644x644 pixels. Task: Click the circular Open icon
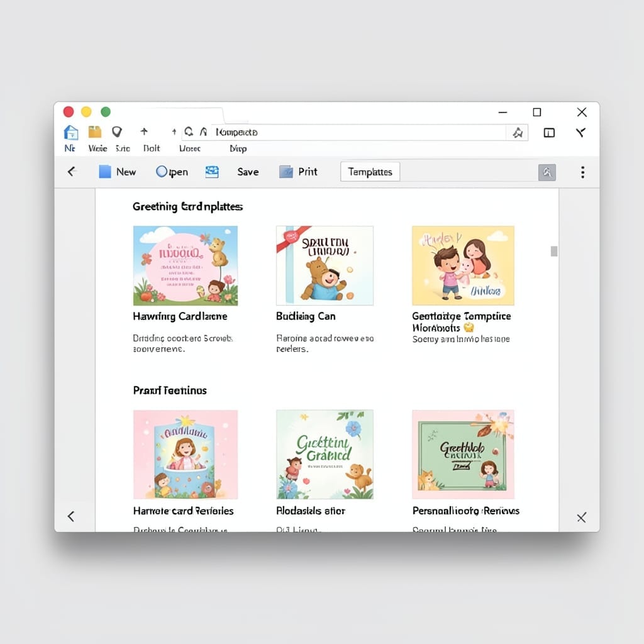point(162,171)
